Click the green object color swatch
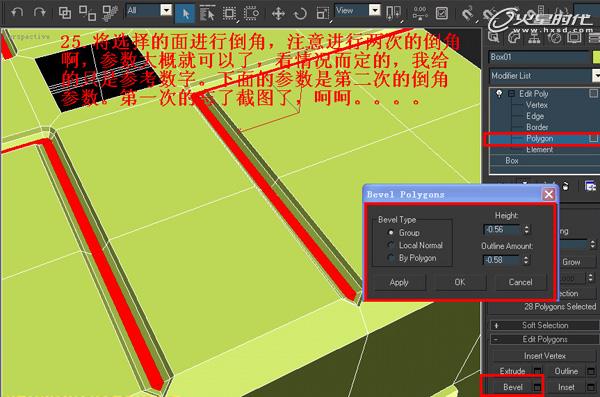 pos(596,57)
